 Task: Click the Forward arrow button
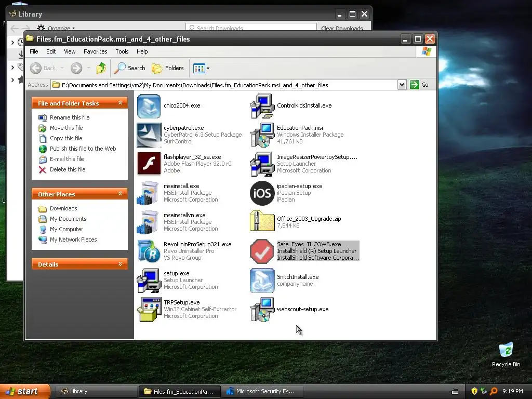point(76,68)
